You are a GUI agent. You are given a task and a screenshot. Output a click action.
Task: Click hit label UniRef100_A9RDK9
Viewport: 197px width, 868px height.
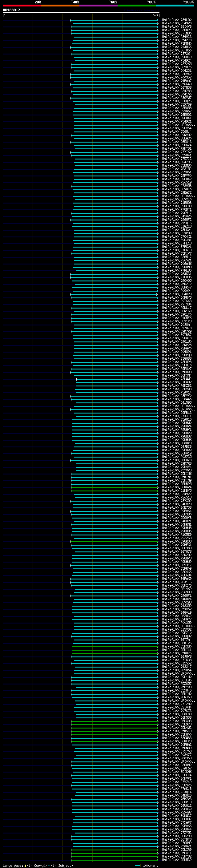pyautogui.click(x=177, y=57)
